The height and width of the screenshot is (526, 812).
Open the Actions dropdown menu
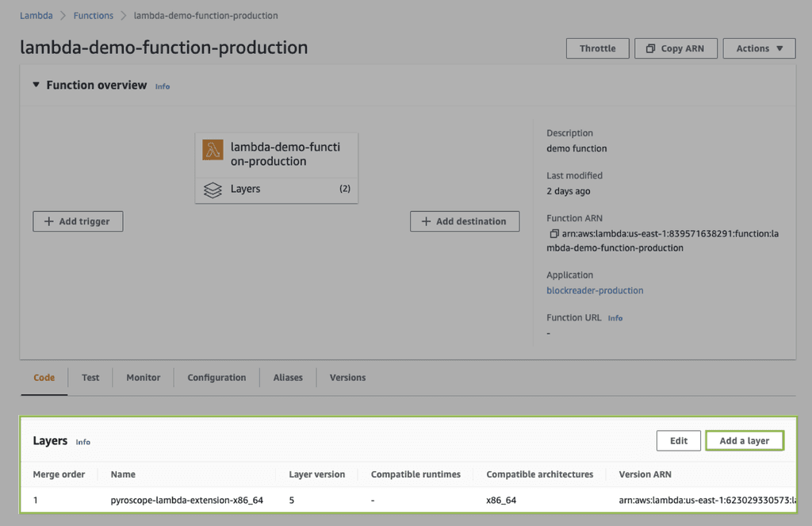point(759,48)
